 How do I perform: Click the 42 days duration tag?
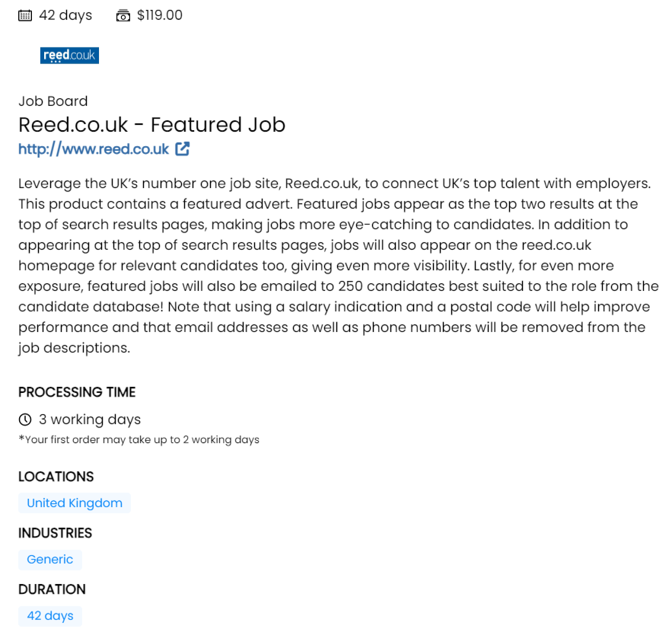[50, 616]
